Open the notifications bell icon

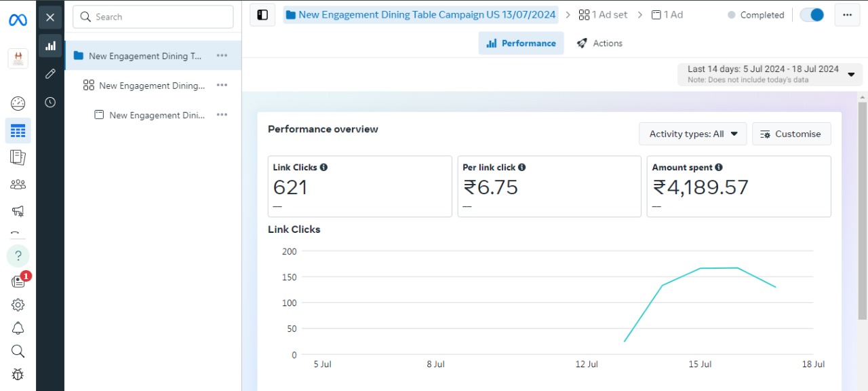tap(18, 329)
